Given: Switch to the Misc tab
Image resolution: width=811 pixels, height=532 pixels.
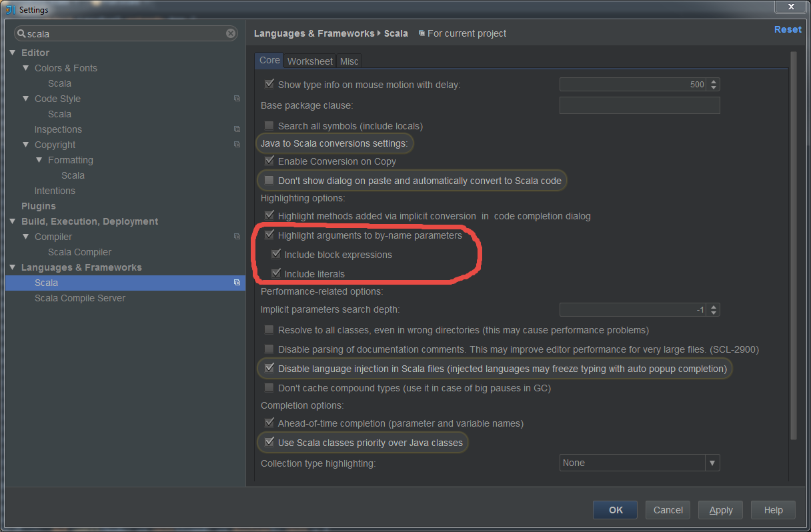Looking at the screenshot, I should pos(349,61).
